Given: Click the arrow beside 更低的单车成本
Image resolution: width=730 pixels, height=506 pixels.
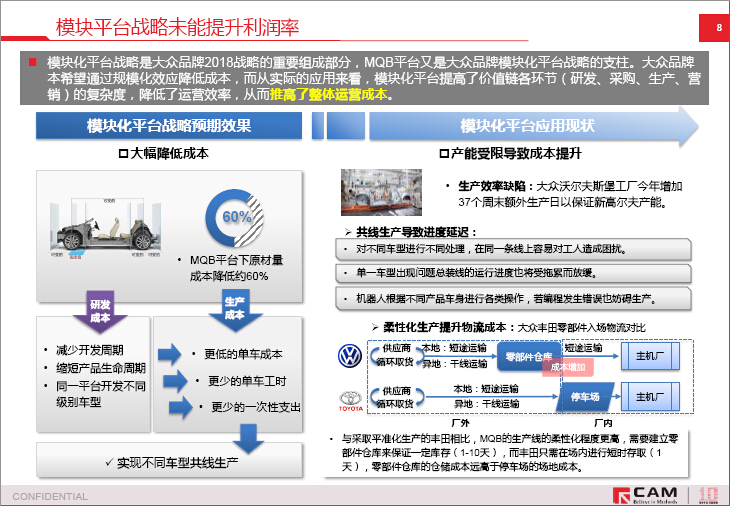Looking at the screenshot, I should pyautogui.click(x=169, y=354).
